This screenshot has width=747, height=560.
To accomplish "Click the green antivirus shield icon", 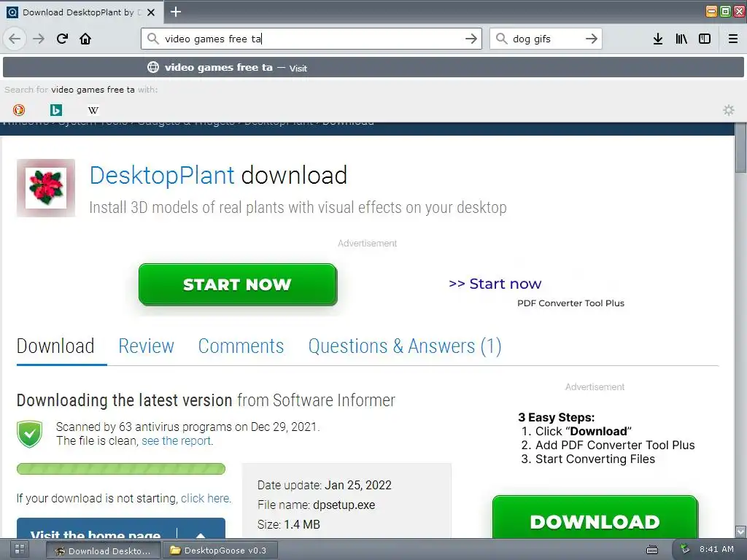I will (x=29, y=434).
